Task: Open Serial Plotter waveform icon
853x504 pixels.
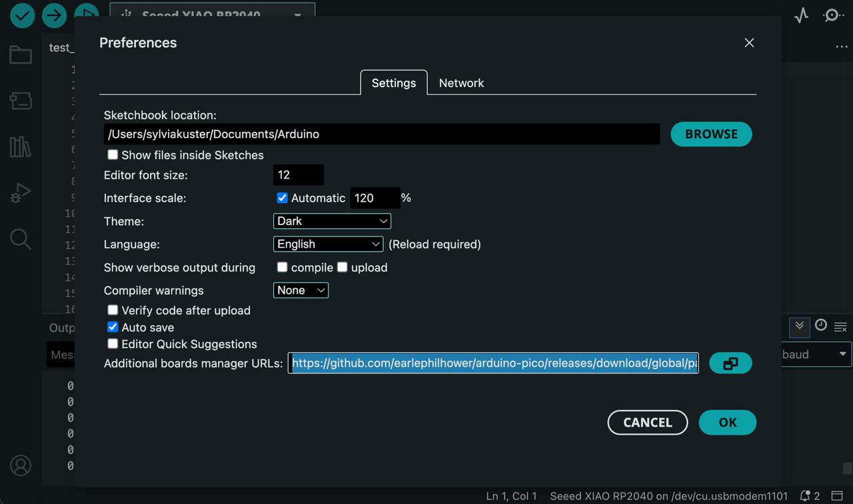Action: coord(801,15)
